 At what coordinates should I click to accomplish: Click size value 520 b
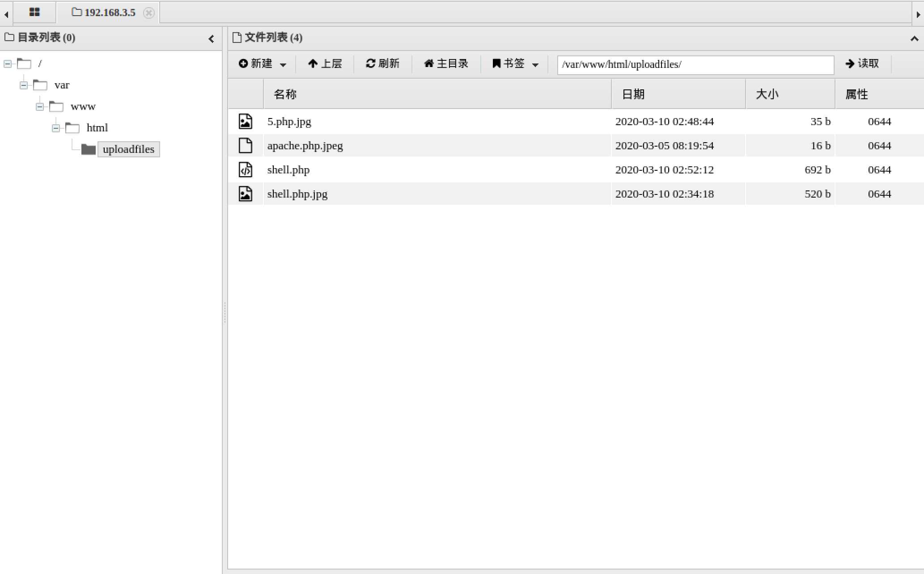(817, 194)
